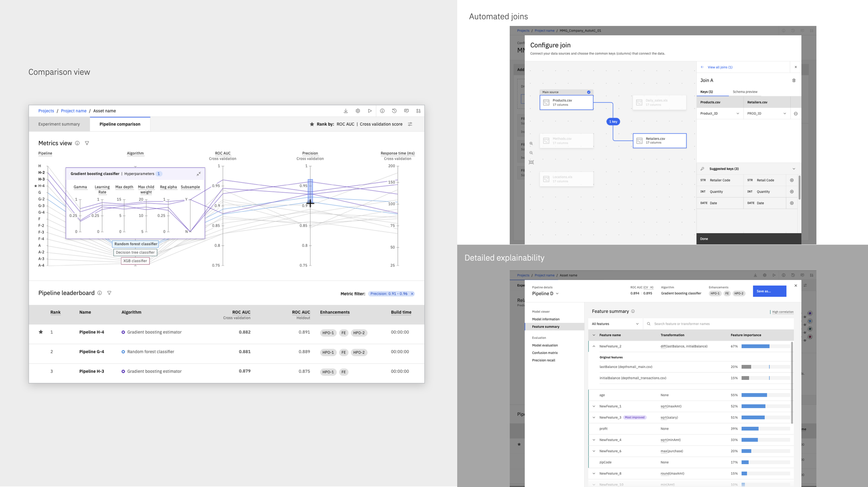Click the run play icon
Viewport: 868px width, 487px height.
coord(370,111)
